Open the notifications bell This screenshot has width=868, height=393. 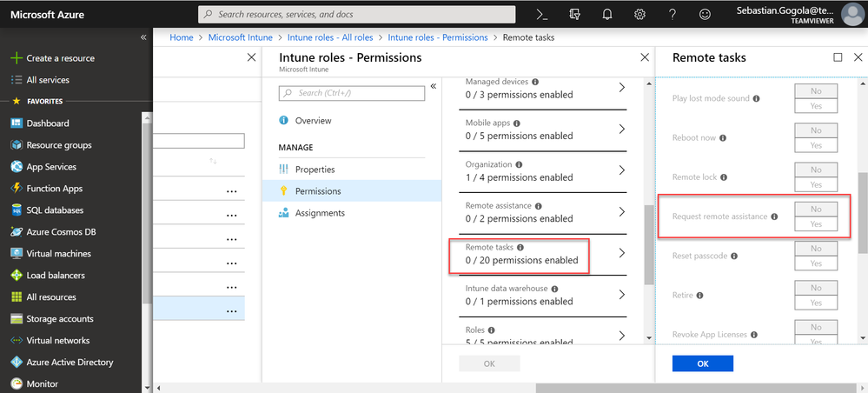pyautogui.click(x=607, y=15)
